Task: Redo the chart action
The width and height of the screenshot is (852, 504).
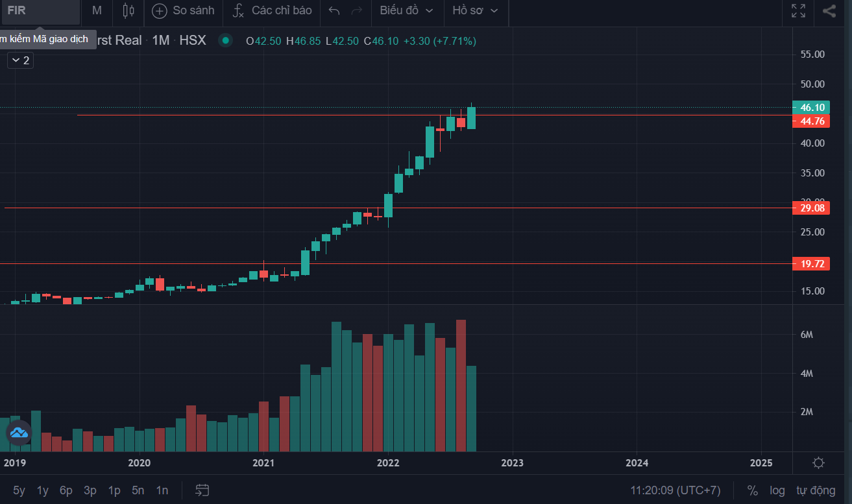Action: [x=356, y=11]
